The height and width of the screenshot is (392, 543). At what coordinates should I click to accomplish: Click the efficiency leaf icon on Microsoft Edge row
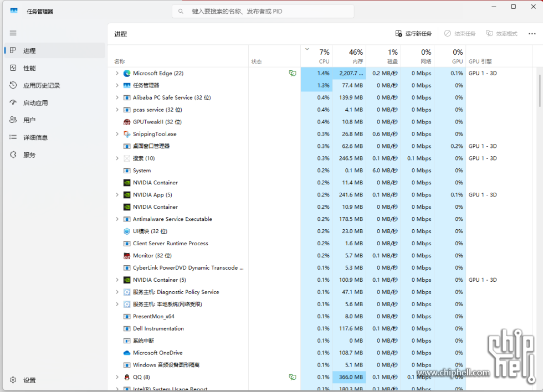coord(293,73)
